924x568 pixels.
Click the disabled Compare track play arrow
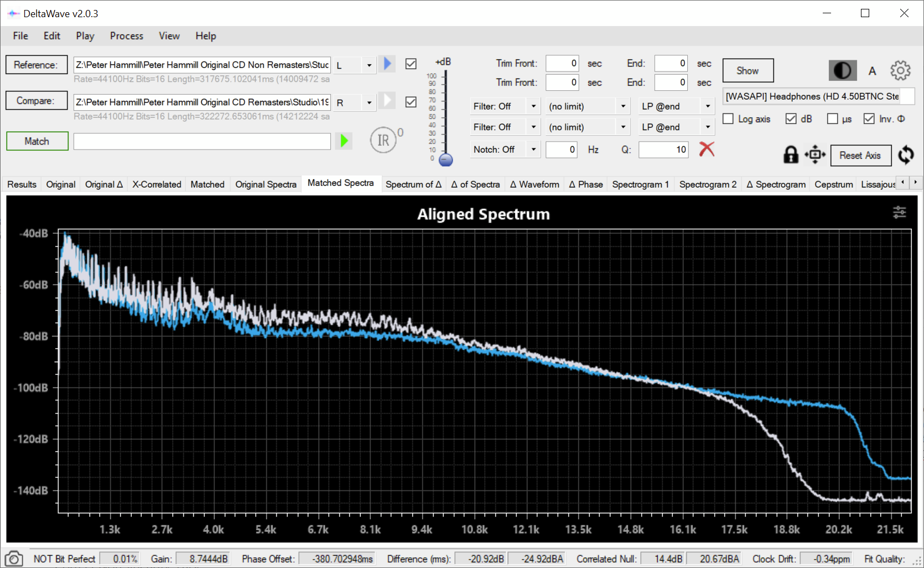point(387,101)
